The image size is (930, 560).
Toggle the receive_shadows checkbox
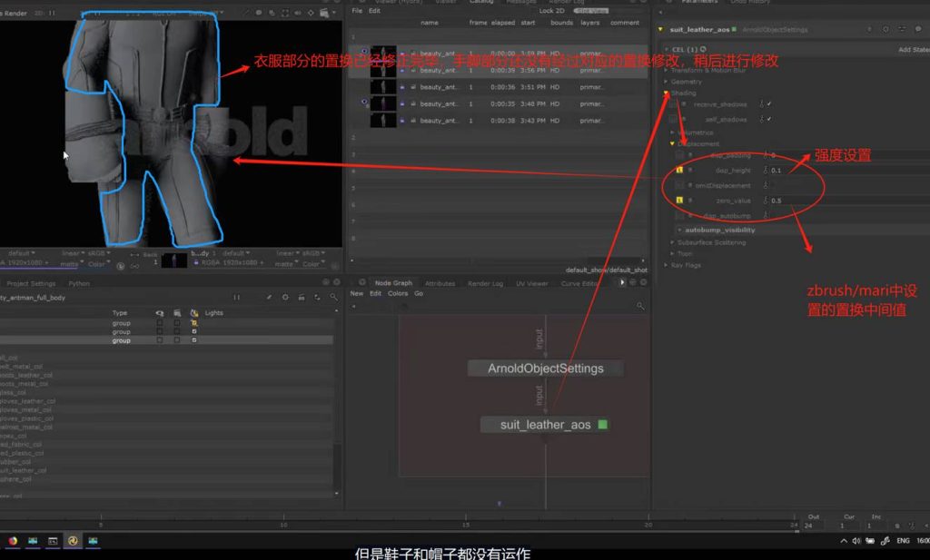(767, 104)
